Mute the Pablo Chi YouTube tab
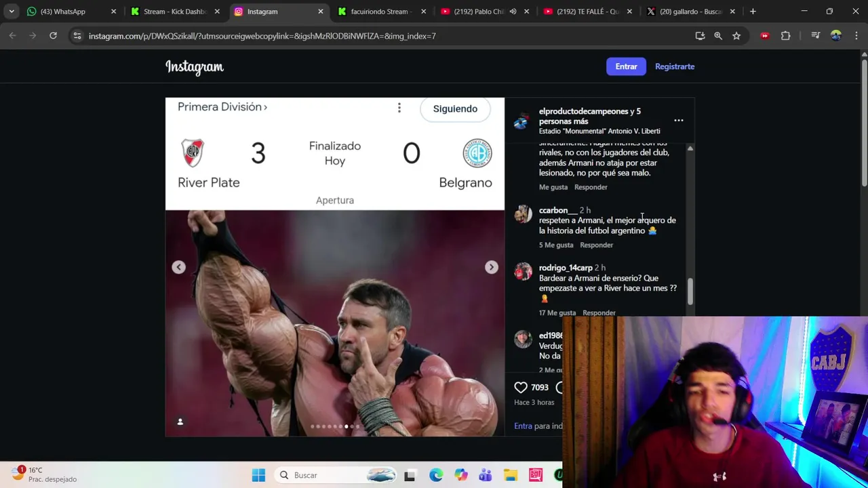The width and height of the screenshot is (868, 488). point(513,12)
